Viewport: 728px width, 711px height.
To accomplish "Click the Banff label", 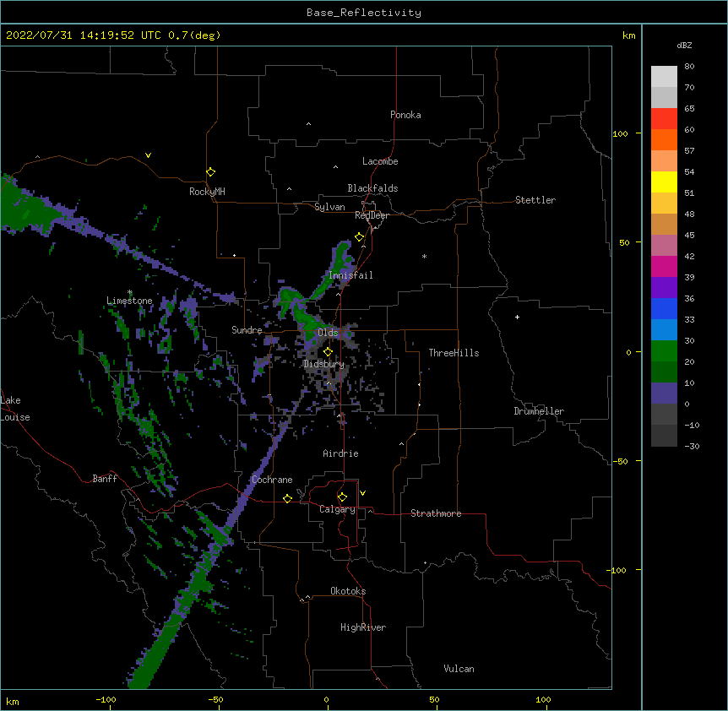I will (x=105, y=479).
